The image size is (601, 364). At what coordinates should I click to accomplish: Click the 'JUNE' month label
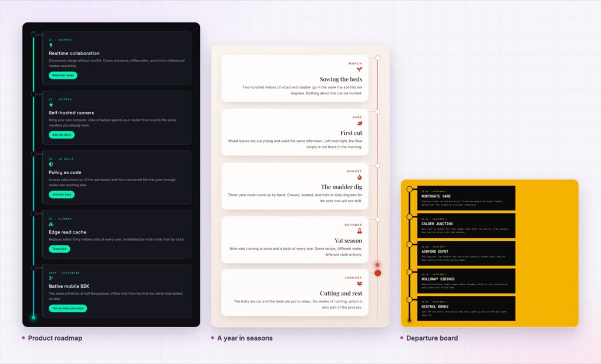(x=357, y=117)
